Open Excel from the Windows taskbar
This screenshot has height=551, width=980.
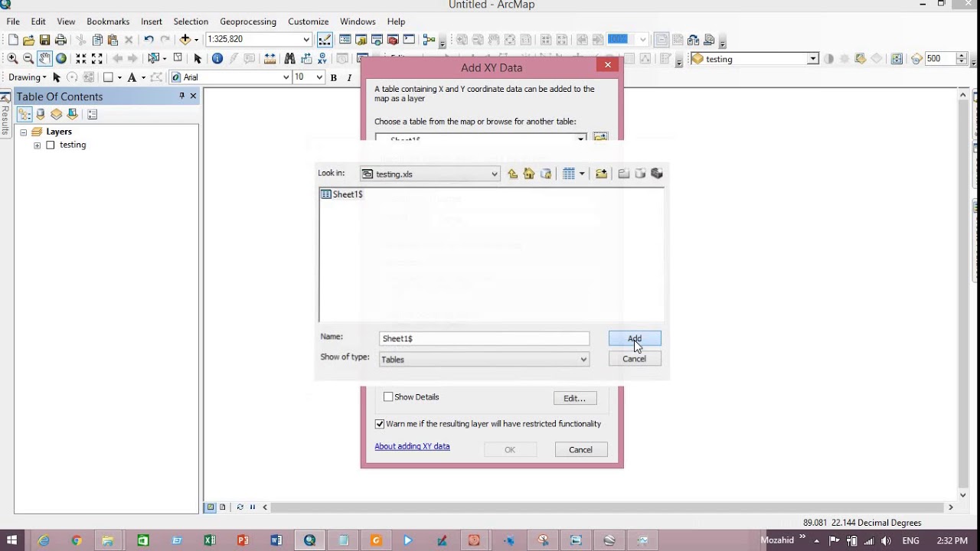[210, 540]
